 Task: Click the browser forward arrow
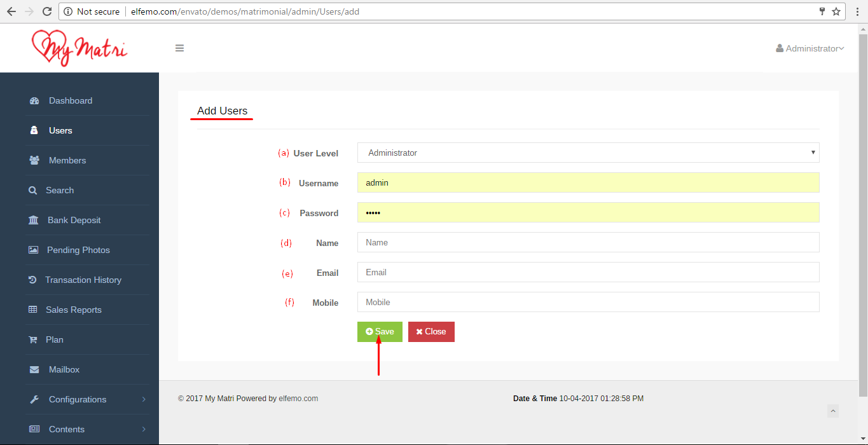tap(29, 11)
